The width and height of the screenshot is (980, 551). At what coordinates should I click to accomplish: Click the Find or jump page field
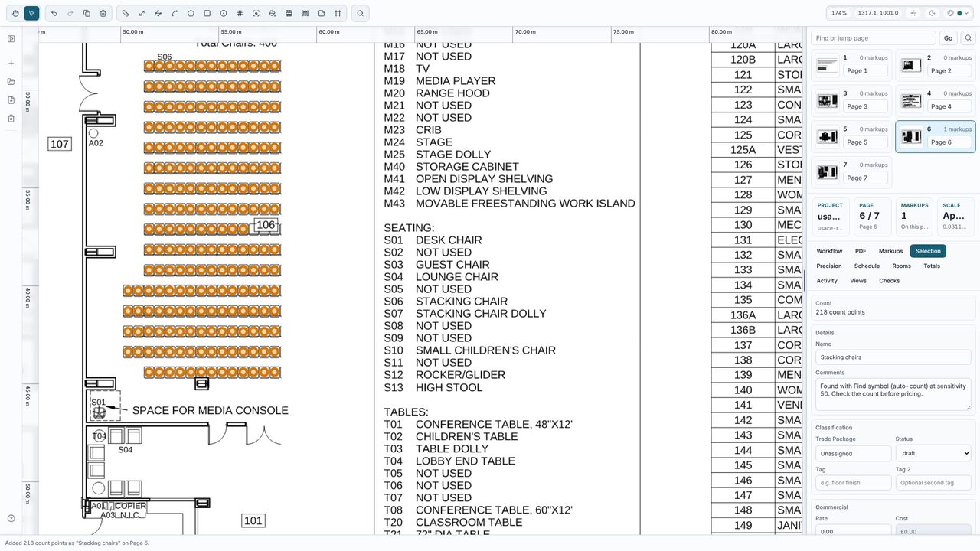(x=874, y=38)
